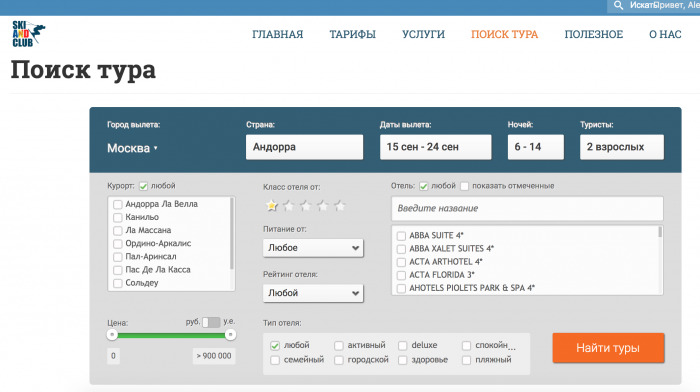Click the hotel list scrollbar

click(660, 232)
